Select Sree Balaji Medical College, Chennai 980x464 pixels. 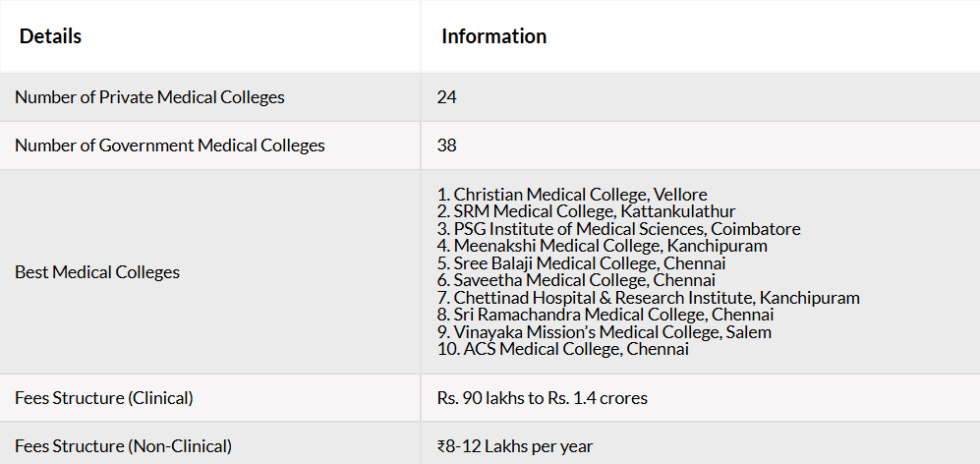pos(581,263)
